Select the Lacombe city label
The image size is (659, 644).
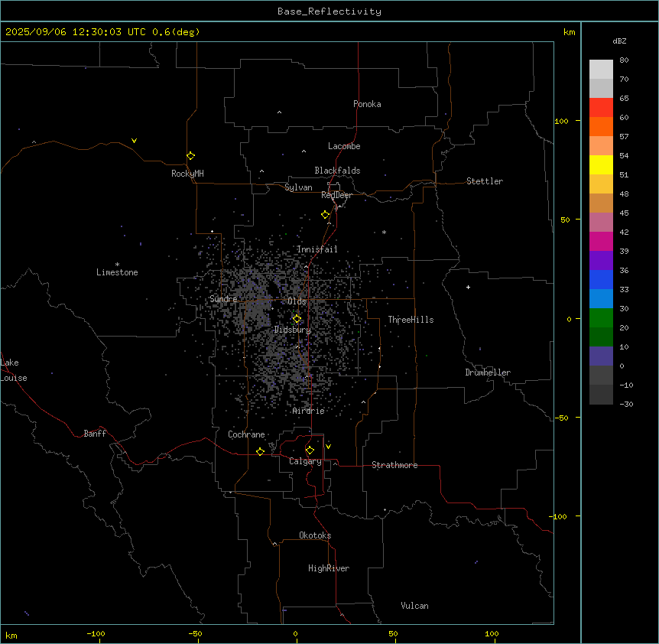344,146
